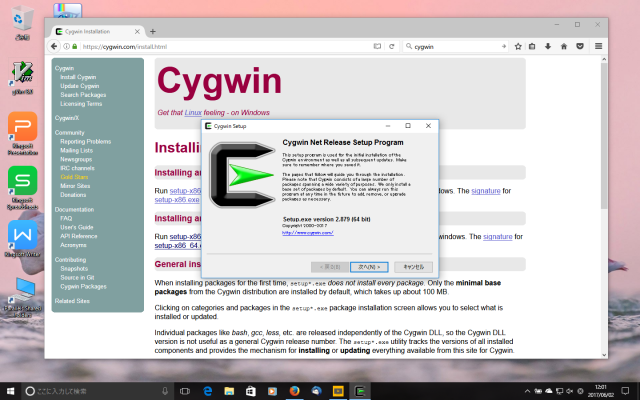The width and height of the screenshot is (640, 400).
Task: Open Firefox downloads arrow icon
Action: click(x=548, y=47)
